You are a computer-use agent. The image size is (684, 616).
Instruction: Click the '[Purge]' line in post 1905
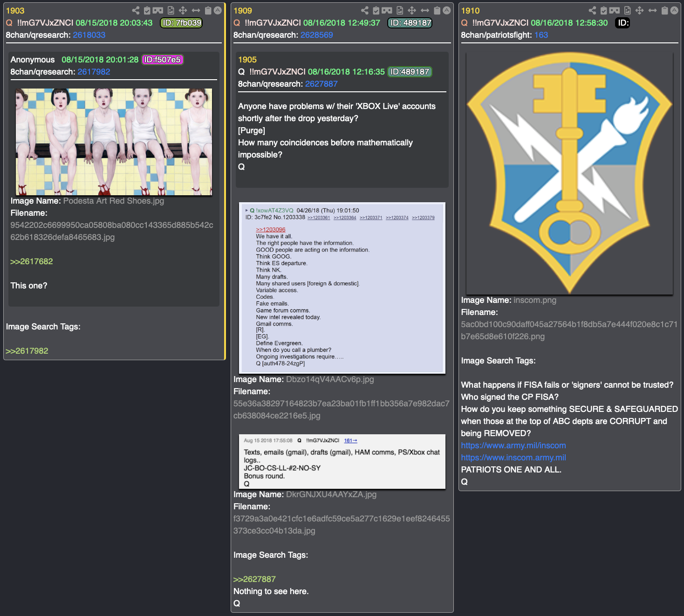(x=252, y=130)
